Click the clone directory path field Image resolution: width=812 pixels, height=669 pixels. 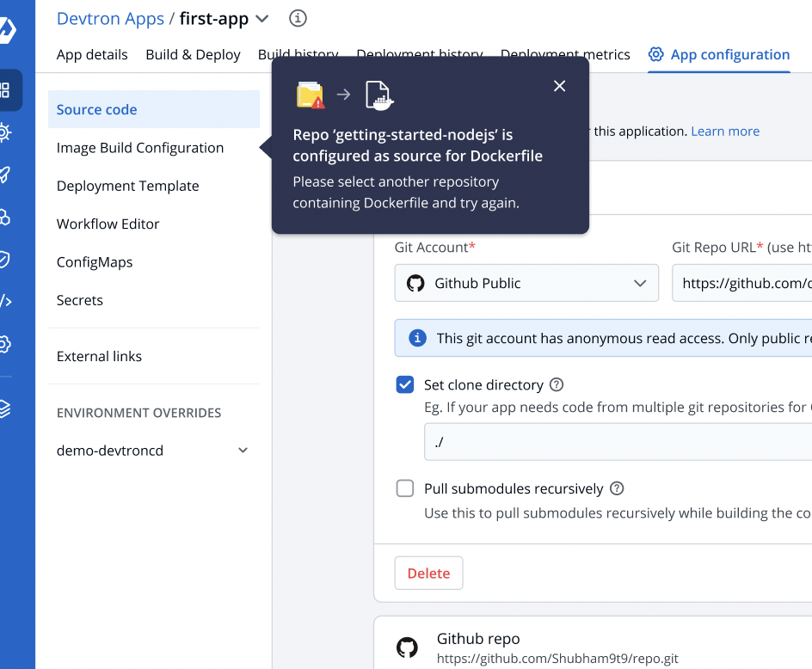(x=618, y=442)
